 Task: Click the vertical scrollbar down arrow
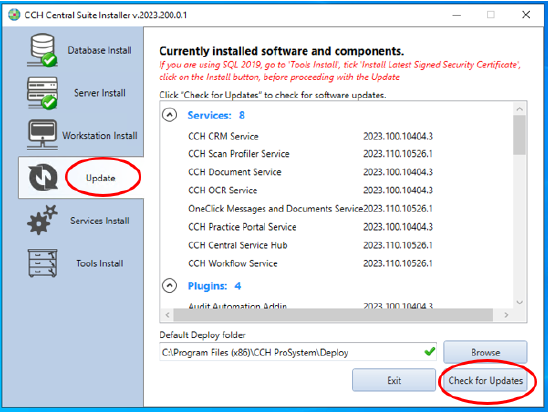pyautogui.click(x=520, y=302)
